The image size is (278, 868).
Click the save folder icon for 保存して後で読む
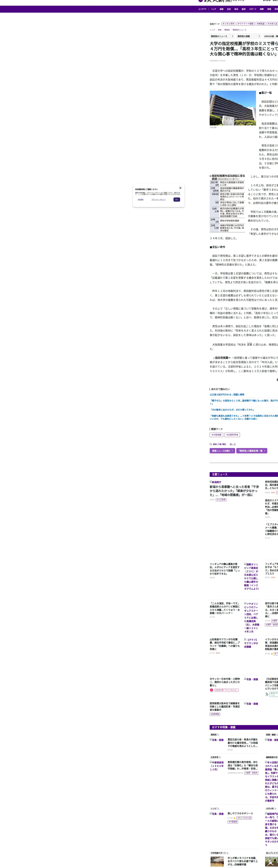click(x=211, y=444)
